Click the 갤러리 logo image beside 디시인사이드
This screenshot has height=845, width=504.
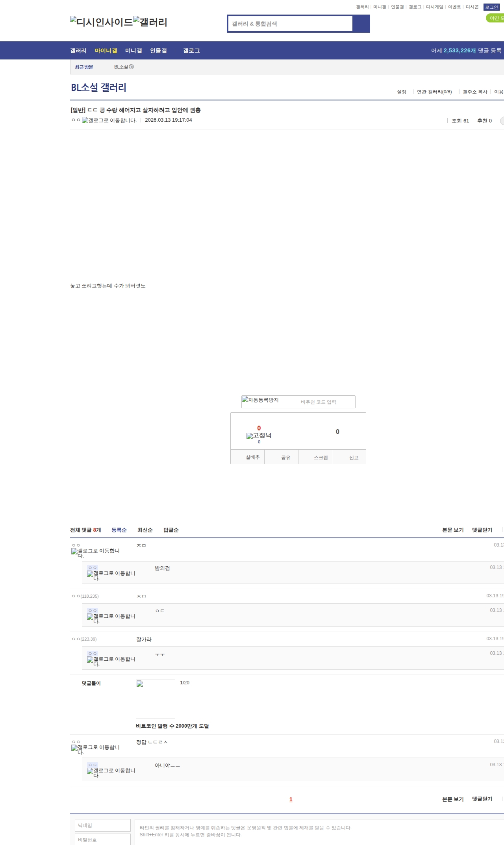point(150,22)
